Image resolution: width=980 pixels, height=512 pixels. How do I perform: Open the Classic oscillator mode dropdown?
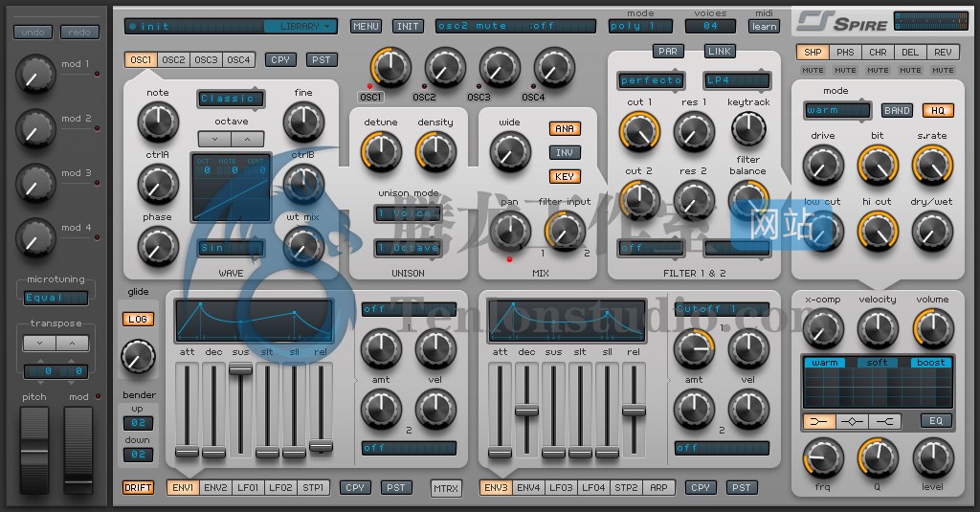(231, 99)
